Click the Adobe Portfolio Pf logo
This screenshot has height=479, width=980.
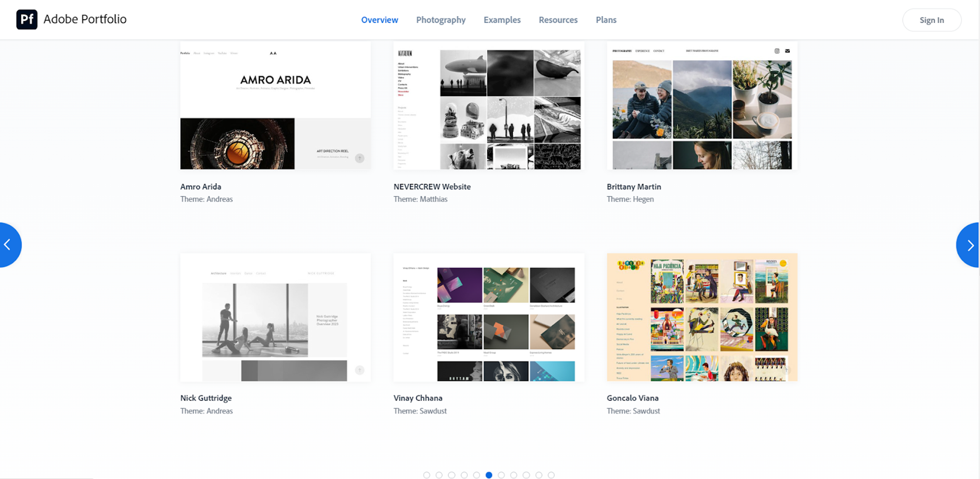pos(27,20)
